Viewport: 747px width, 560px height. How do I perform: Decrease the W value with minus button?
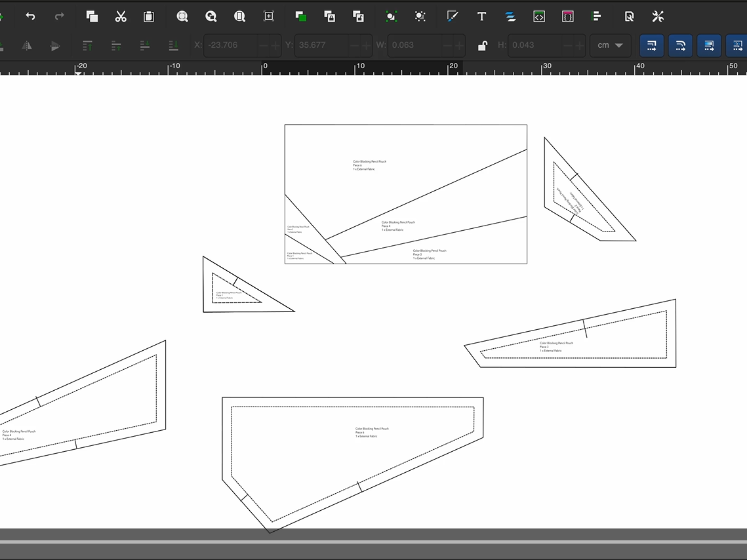point(447,45)
